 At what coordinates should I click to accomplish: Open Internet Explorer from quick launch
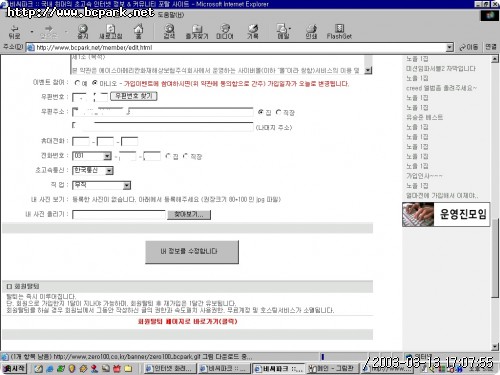tap(50, 369)
